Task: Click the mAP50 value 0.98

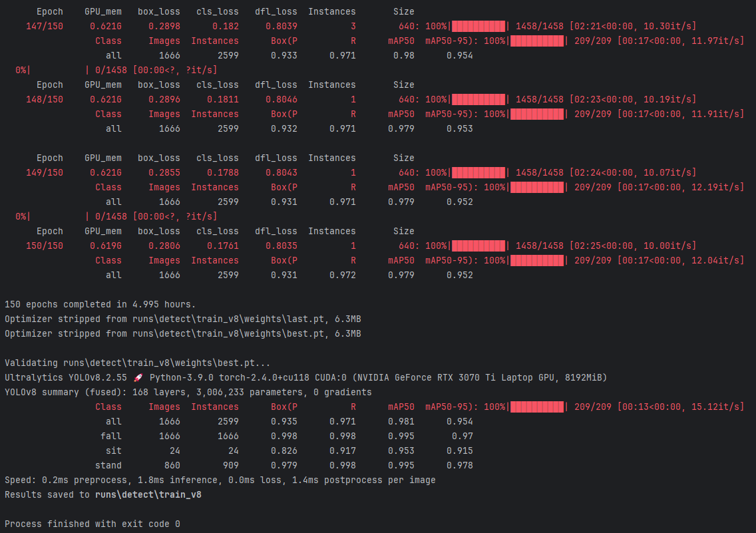Action: click(403, 55)
